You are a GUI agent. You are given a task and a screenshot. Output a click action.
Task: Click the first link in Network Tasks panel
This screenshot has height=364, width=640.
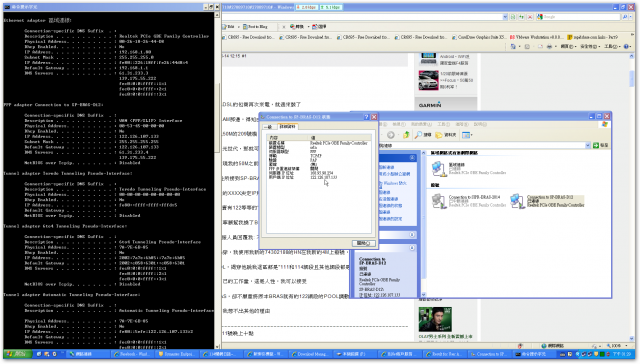(x=386, y=167)
